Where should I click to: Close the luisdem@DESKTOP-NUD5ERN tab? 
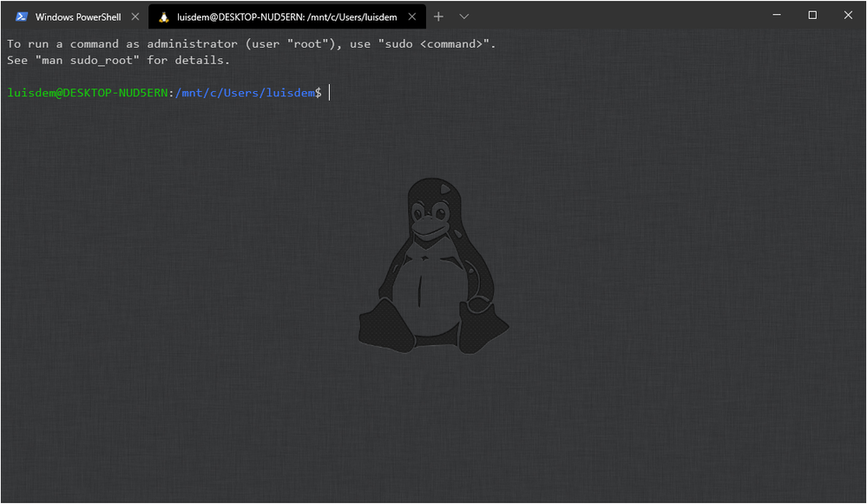tap(412, 16)
